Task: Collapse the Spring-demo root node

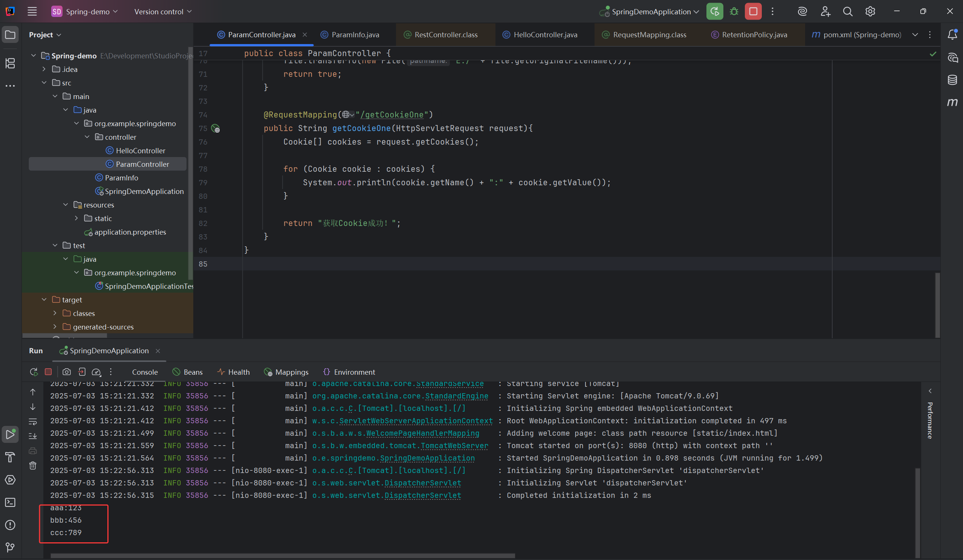Action: (34, 56)
